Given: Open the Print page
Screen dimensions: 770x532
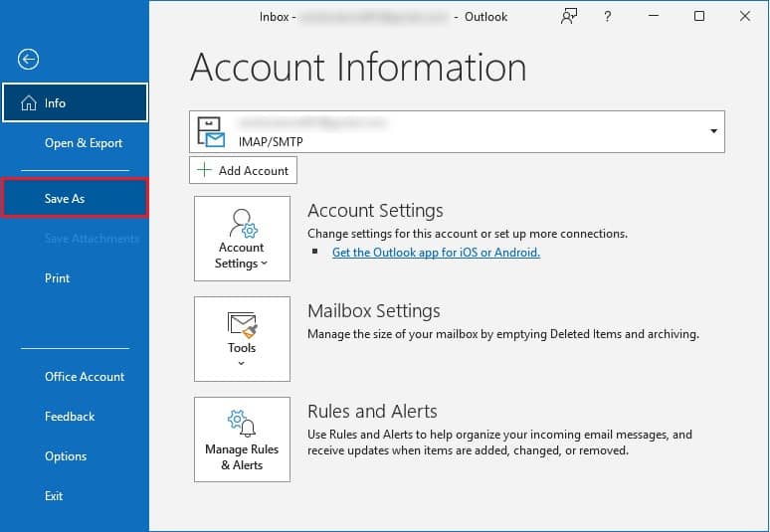Looking at the screenshot, I should [57, 278].
